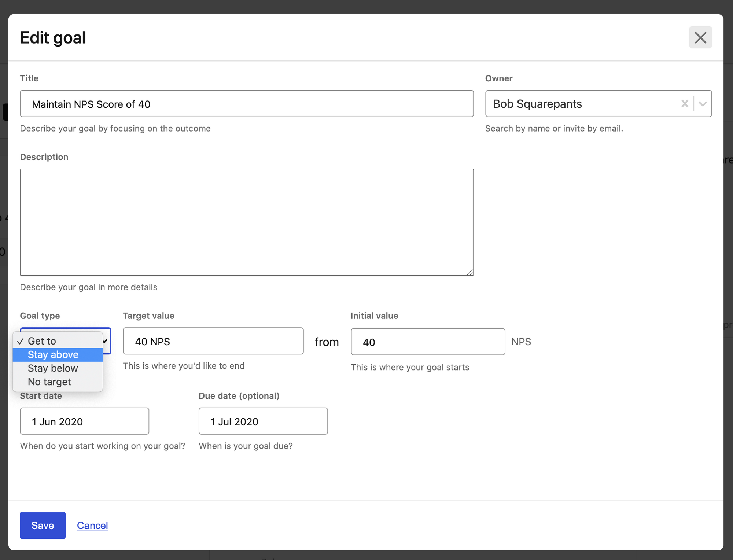Edit the Initial value field
The height and width of the screenshot is (560, 733).
point(427,342)
